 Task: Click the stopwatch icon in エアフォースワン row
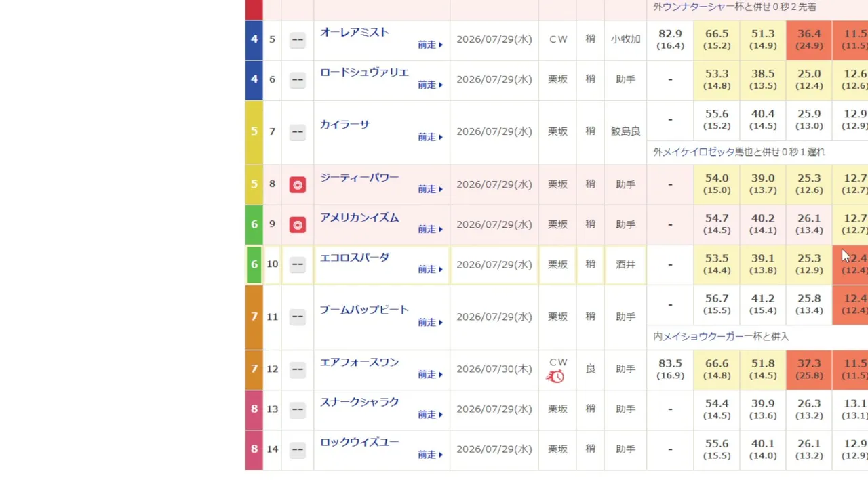click(555, 376)
